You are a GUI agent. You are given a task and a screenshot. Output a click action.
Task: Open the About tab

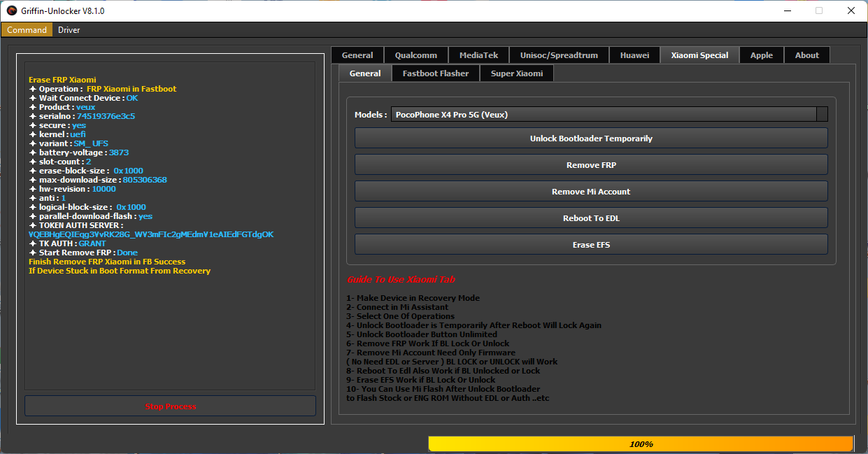point(807,55)
